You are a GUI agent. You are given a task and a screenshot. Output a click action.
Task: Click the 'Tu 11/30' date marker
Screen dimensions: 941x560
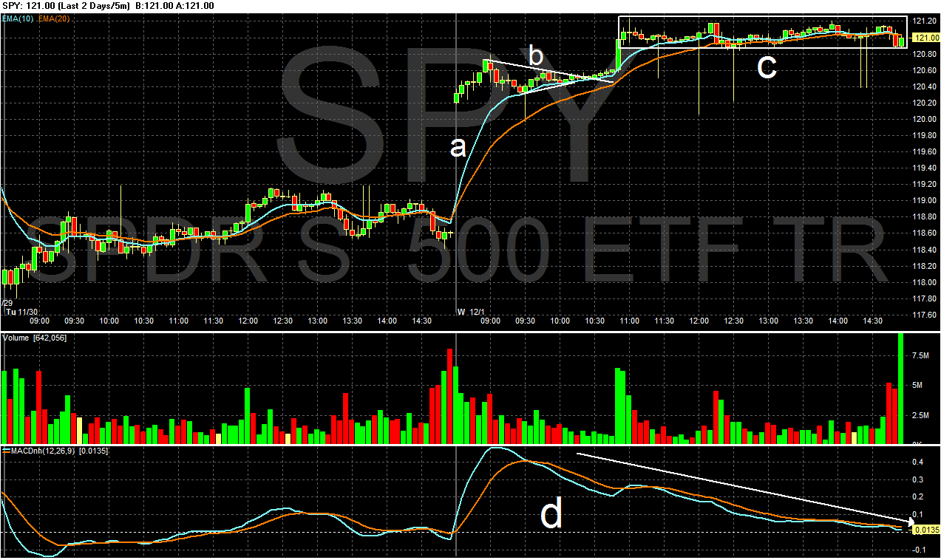click(21, 312)
